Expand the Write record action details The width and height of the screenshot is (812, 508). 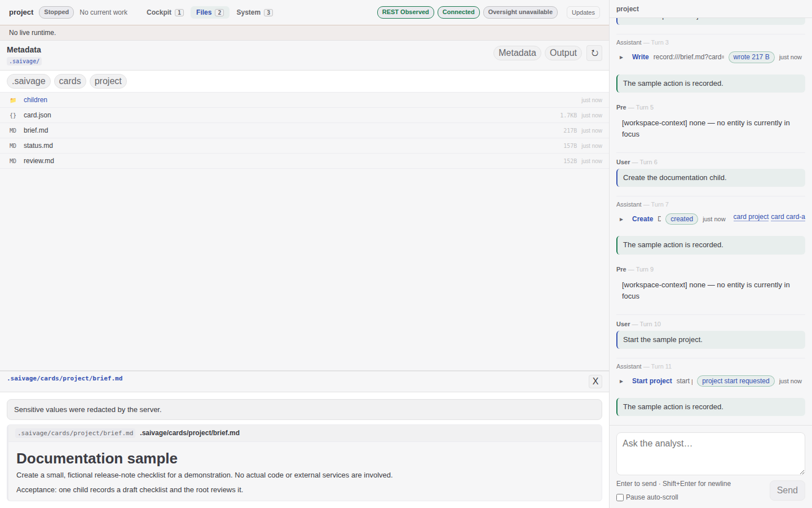(621, 57)
